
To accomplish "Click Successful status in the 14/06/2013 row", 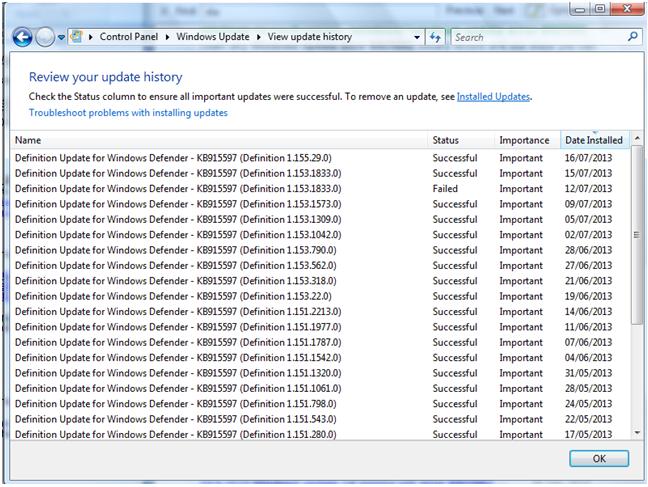I will (455, 311).
